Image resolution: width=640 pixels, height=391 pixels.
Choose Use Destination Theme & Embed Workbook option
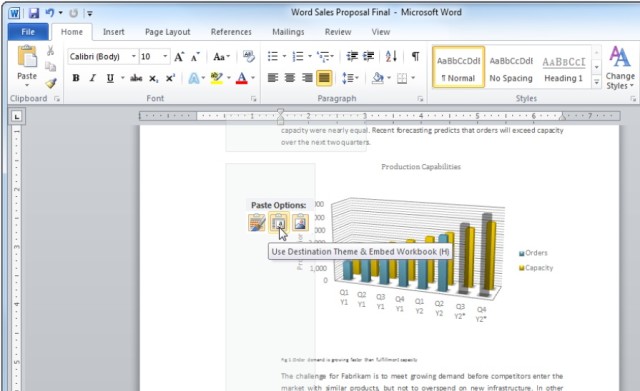[x=279, y=223]
